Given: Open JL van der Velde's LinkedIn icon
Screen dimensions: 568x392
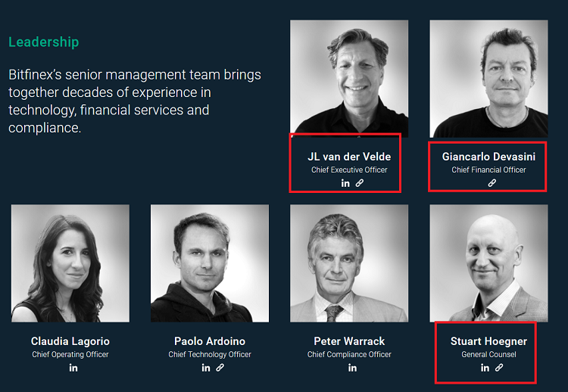Looking at the screenshot, I should click(345, 184).
